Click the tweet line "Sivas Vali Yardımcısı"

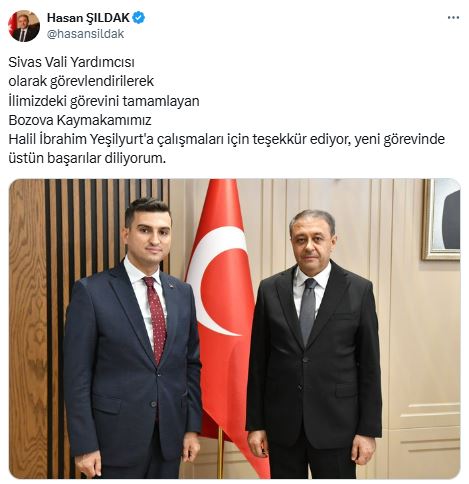pos(71,62)
